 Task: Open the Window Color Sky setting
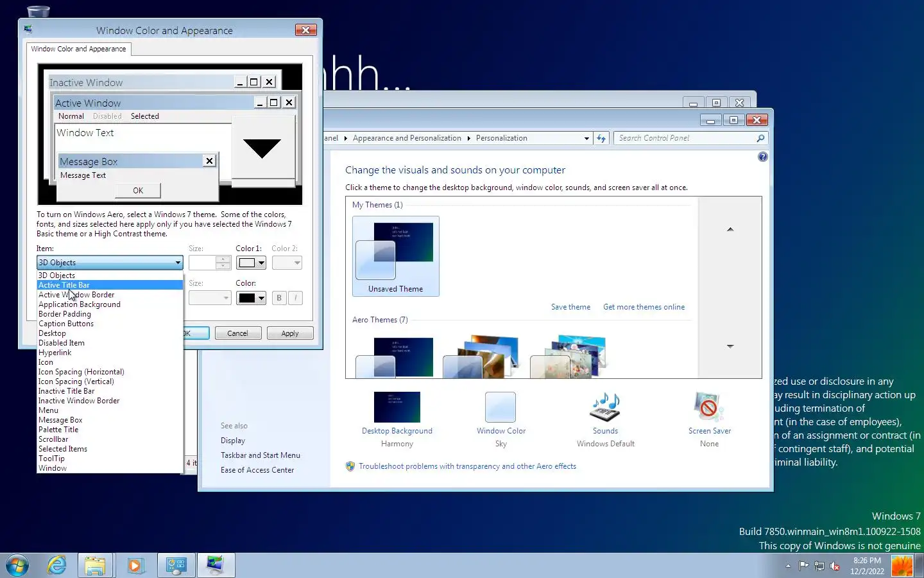[x=501, y=419]
